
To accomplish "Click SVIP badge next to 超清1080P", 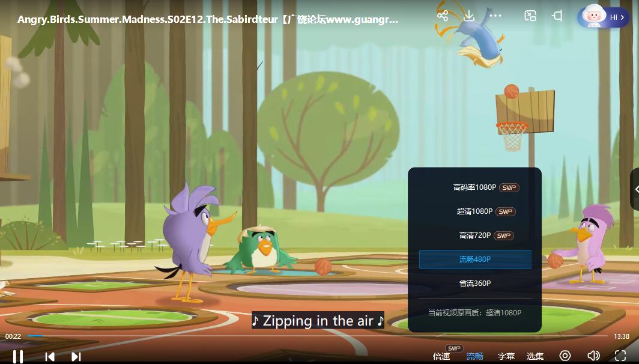I will coord(506,212).
